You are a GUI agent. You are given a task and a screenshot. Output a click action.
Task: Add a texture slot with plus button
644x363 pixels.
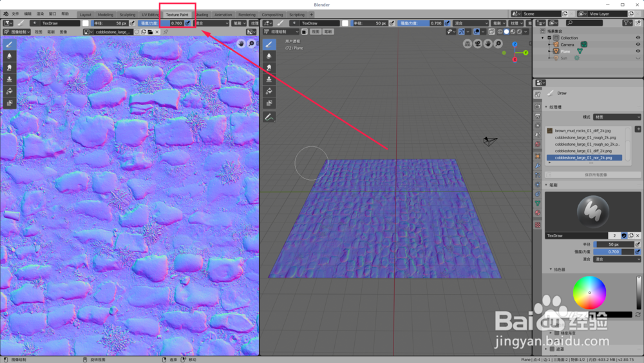(638, 129)
